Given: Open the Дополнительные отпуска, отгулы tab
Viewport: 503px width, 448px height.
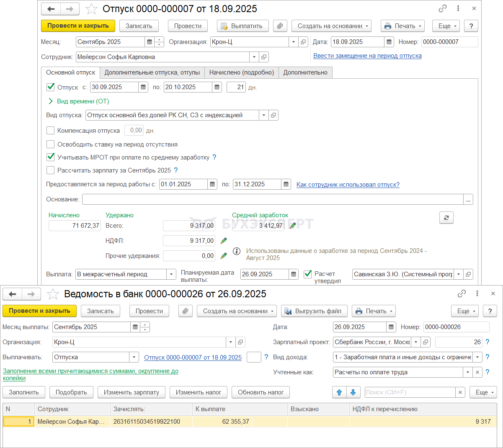Looking at the screenshot, I should point(152,72).
